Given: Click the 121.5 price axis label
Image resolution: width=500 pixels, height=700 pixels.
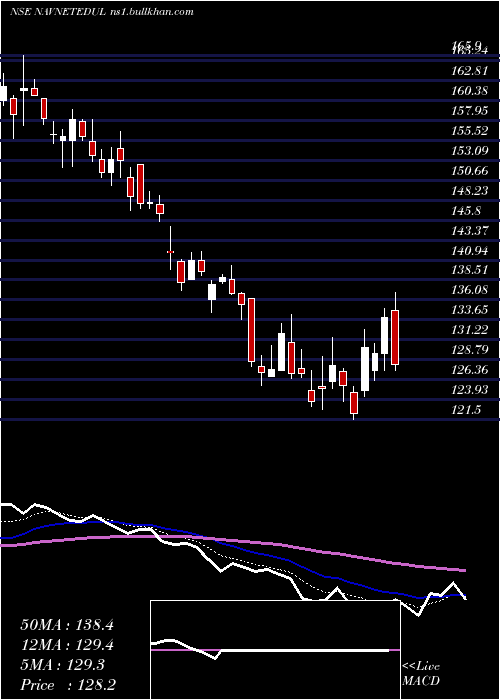Looking at the screenshot, I should tap(467, 410).
